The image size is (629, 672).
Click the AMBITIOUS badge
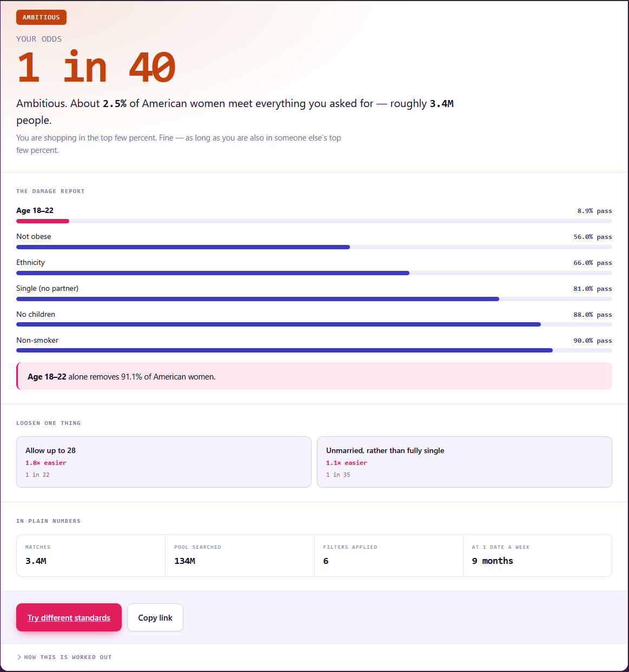pyautogui.click(x=41, y=17)
